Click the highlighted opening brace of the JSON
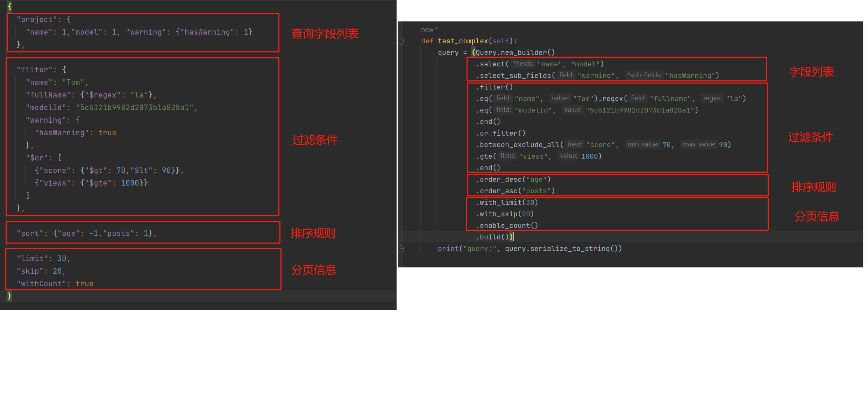This screenshot has width=868, height=396. coord(9,6)
